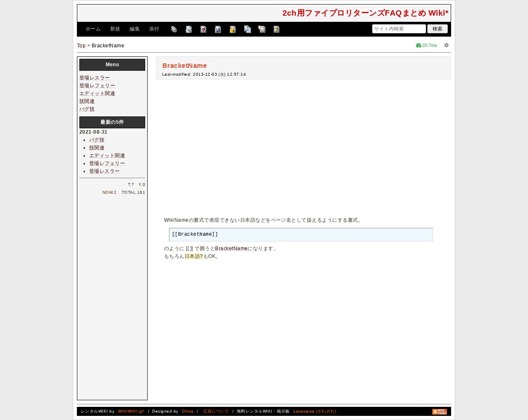Open zawazawa (ざわざわ) footer link
The image size is (528, 420).
(315, 411)
